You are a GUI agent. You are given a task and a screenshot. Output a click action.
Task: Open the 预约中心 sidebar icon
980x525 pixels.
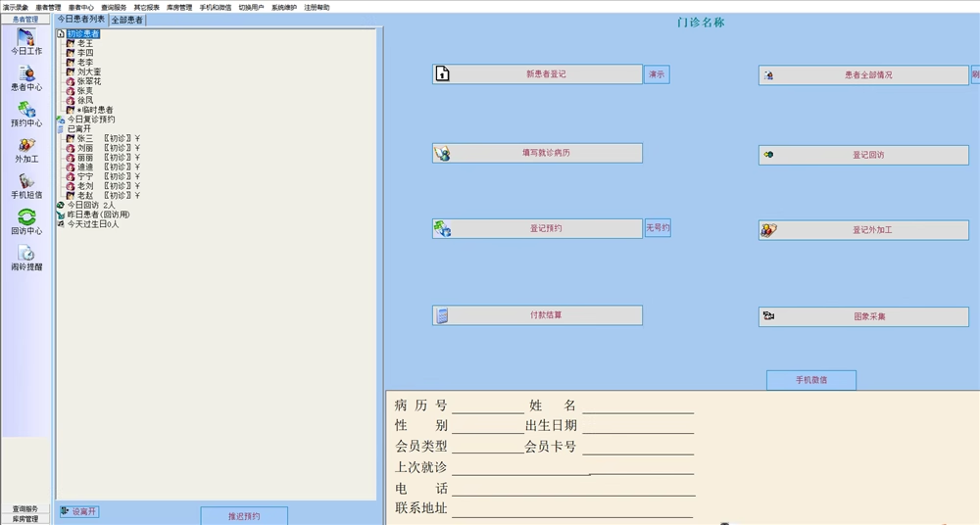26,114
